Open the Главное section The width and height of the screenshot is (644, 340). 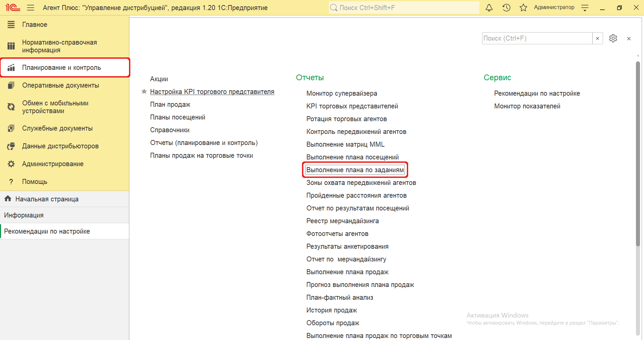65,25
